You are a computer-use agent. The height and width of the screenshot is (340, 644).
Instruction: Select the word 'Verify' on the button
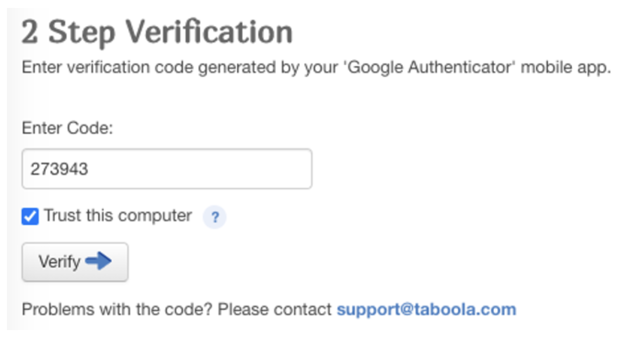[x=59, y=262]
